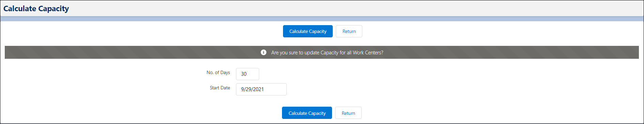The height and width of the screenshot is (124, 644).
Task: Focus the No. of Days input field
Action: point(248,74)
